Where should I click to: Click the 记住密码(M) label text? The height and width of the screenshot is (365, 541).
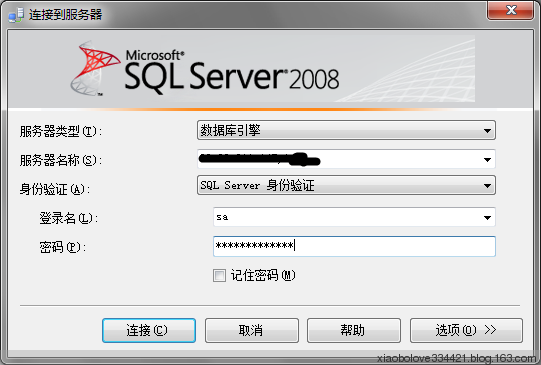click(x=263, y=275)
